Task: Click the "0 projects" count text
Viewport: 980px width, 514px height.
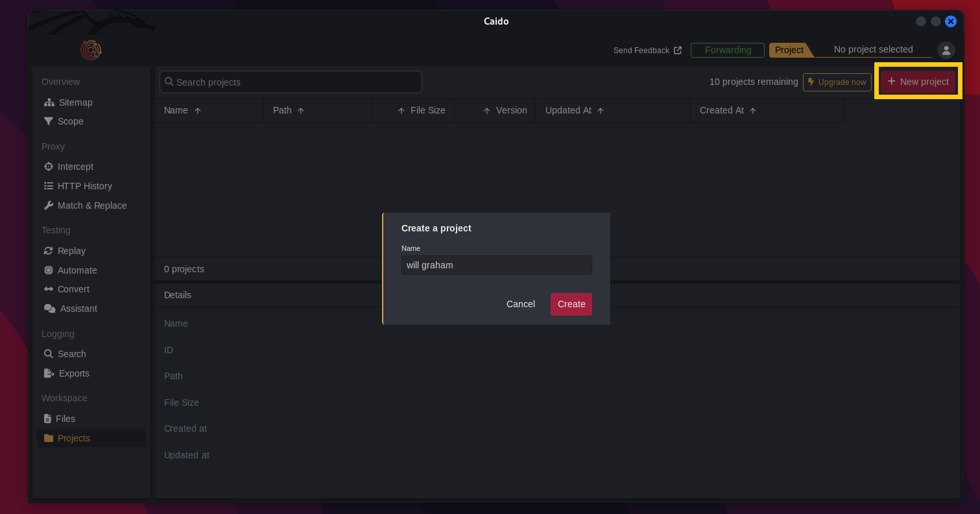Action: (184, 269)
